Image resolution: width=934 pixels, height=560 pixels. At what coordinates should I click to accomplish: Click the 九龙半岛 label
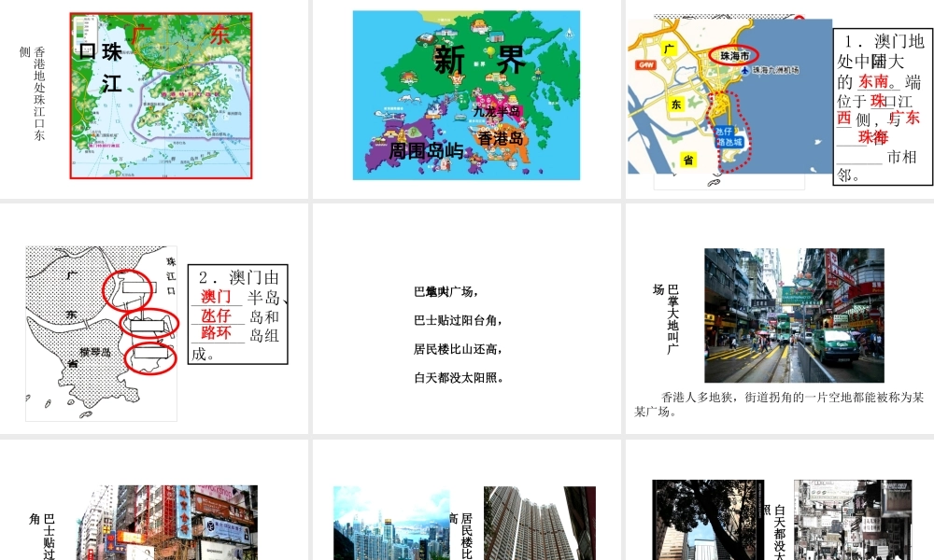pyautogui.click(x=496, y=111)
